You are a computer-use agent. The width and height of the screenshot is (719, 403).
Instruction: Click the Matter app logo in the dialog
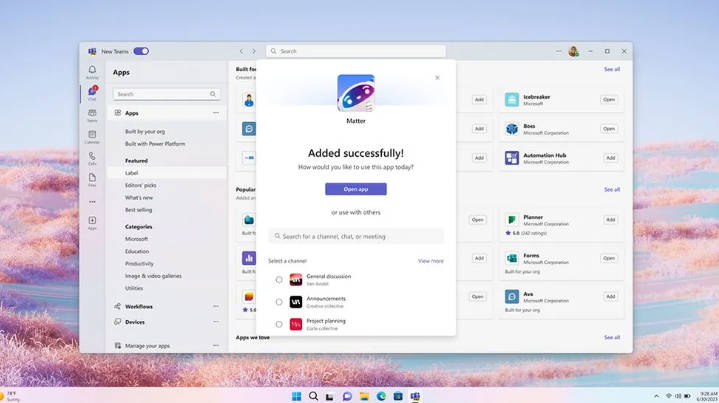click(356, 93)
